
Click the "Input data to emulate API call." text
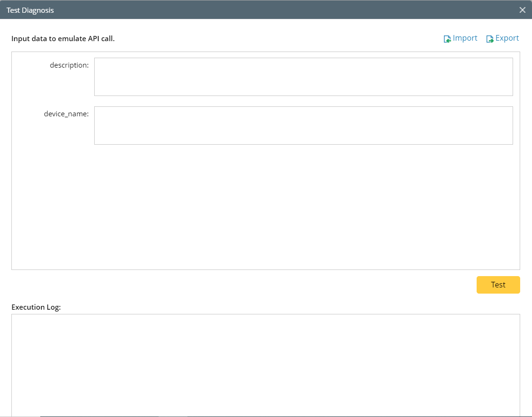tap(63, 39)
